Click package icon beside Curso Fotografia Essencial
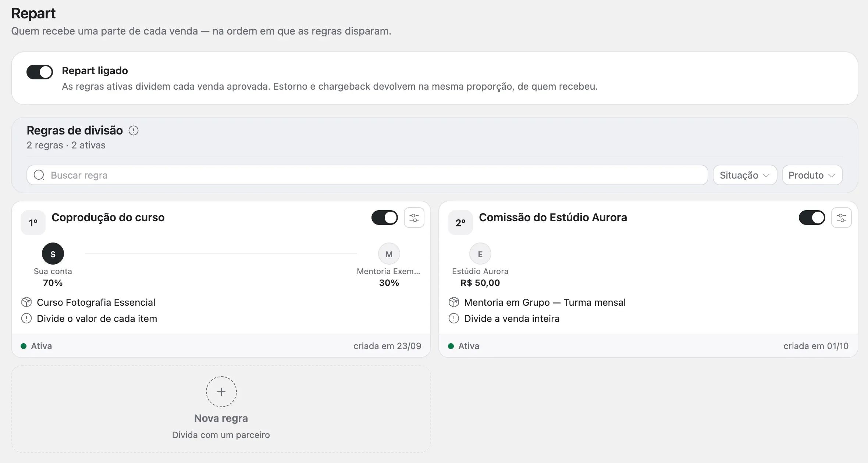This screenshot has height=463, width=868. (26, 302)
